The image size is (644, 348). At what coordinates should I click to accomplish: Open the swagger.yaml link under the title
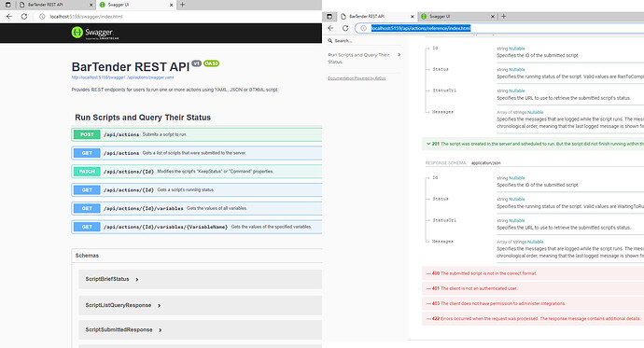tap(122, 77)
